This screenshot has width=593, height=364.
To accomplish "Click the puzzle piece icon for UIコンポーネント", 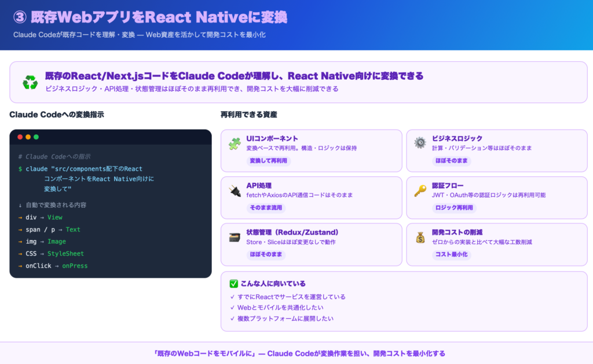I will 235,144.
